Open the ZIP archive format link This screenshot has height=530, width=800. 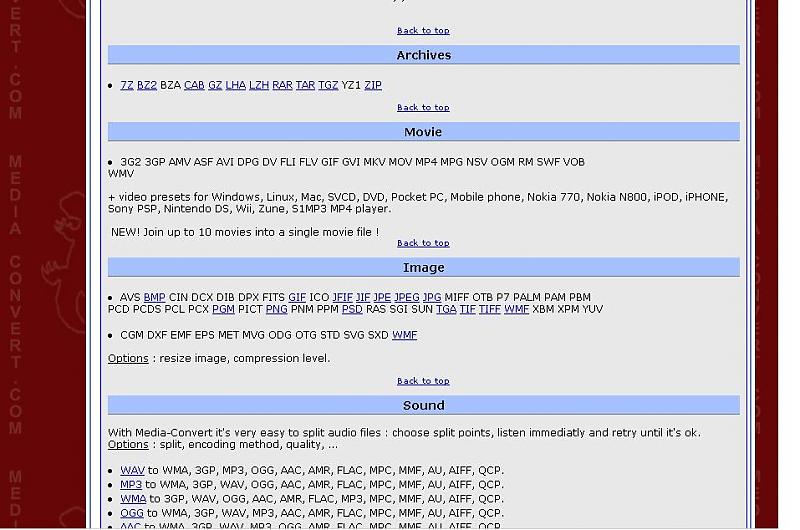coord(373,86)
